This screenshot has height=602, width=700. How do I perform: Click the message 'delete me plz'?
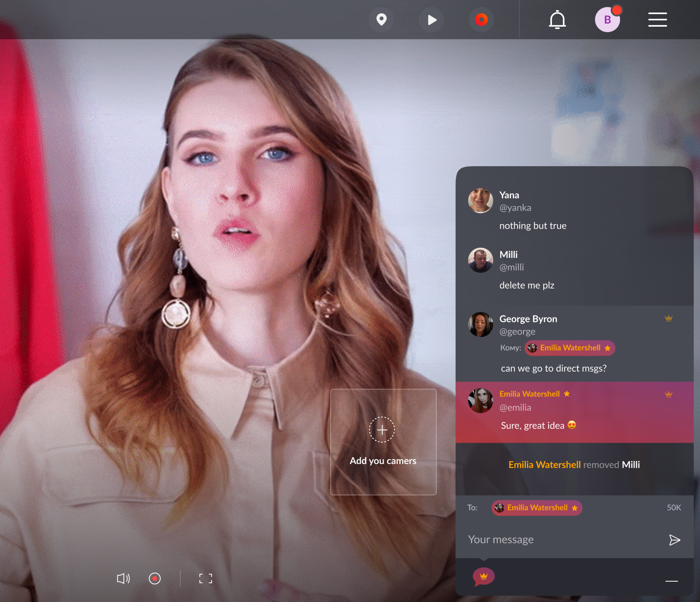pyautogui.click(x=527, y=285)
